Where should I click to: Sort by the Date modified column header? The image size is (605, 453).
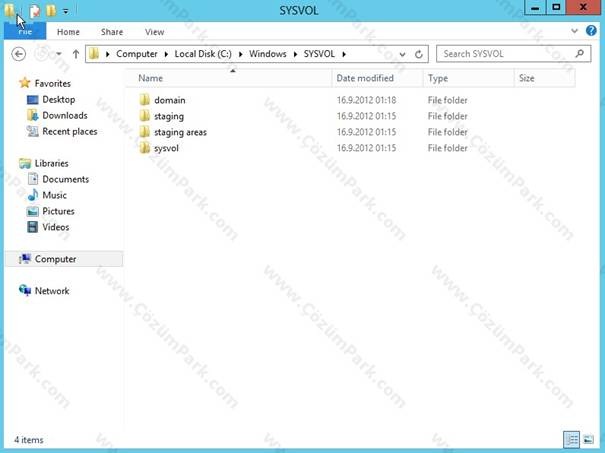click(x=377, y=78)
